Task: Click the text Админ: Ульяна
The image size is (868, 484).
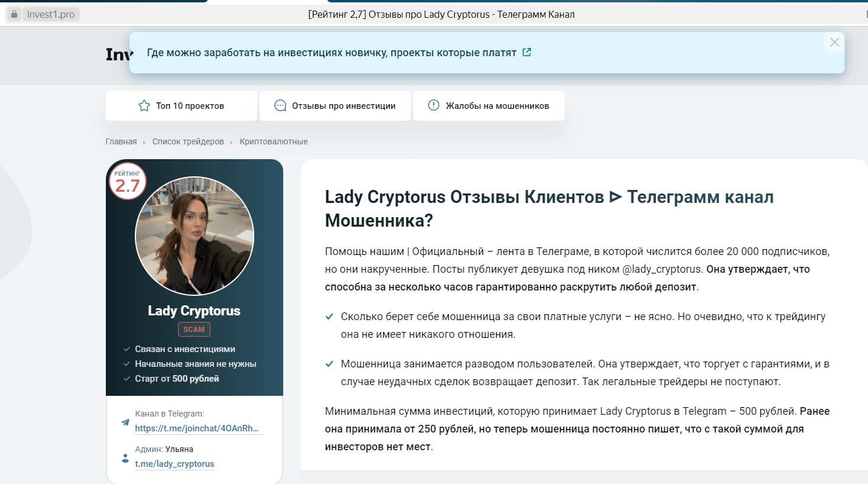Action: pyautogui.click(x=164, y=449)
